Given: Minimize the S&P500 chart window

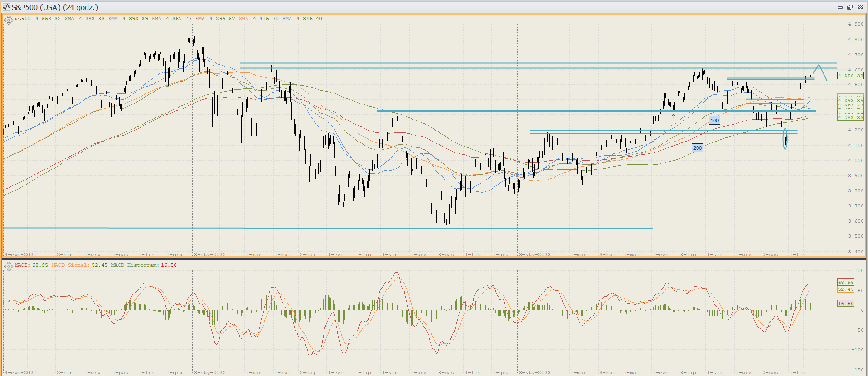Looking at the screenshot, I should [840, 7].
